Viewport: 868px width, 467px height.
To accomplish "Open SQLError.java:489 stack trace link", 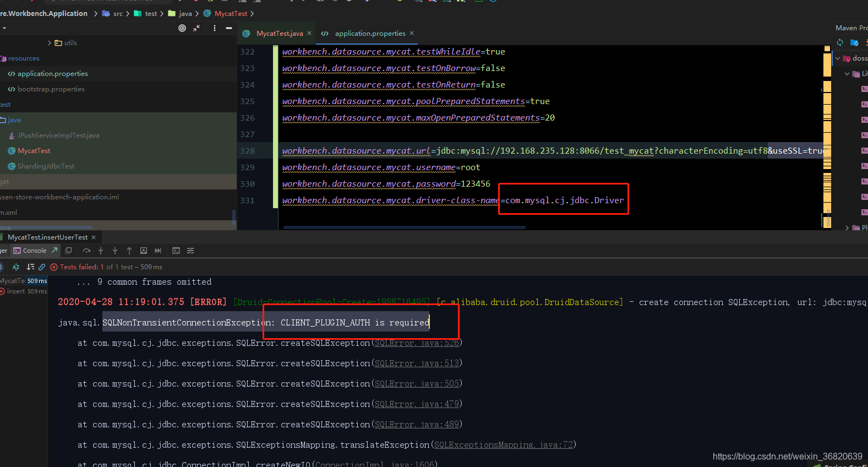I will [x=417, y=425].
